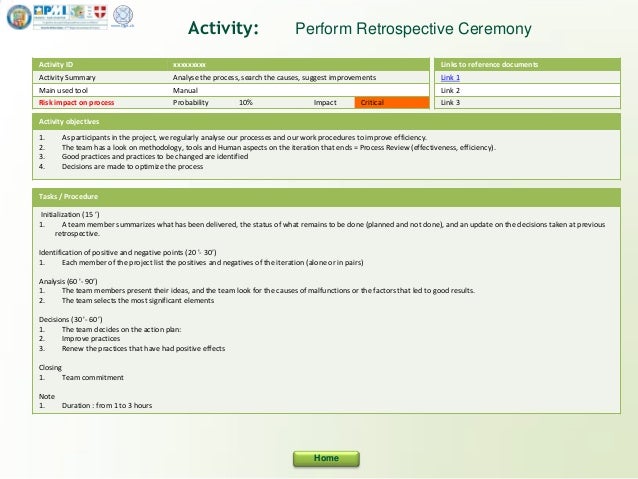Screen dimensions: 638x479
Task: Select the 'Improve practices' line
Action: click(x=91, y=339)
